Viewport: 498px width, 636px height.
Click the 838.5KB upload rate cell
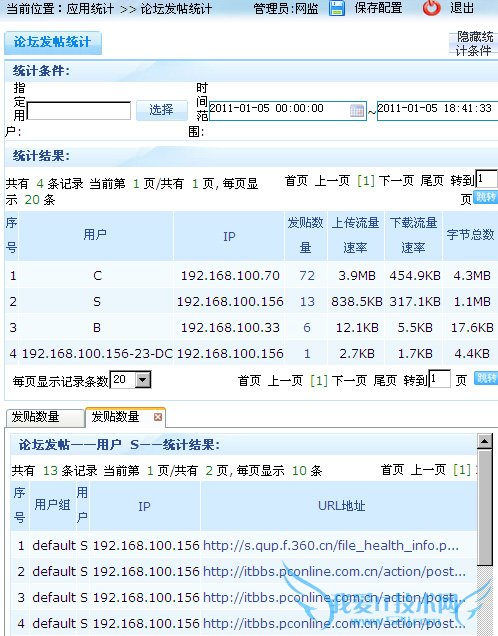point(356,302)
